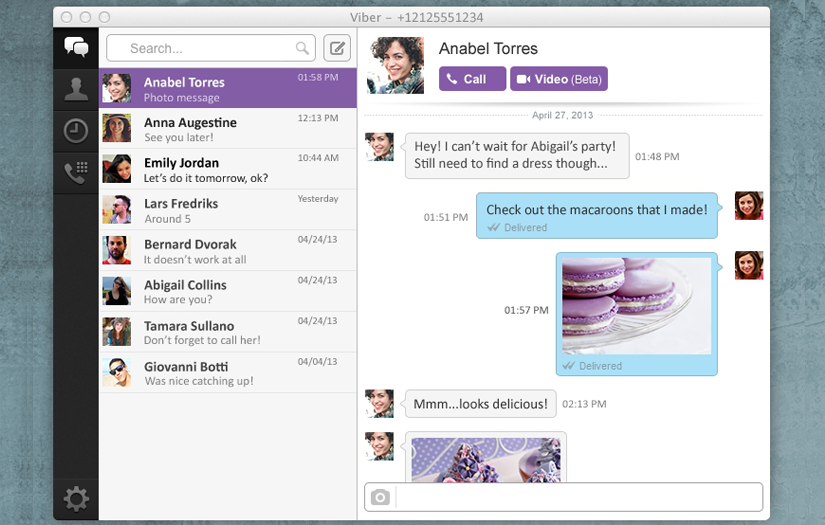Click the sender avatar beside the macaroons text
Viewport: 825px width, 525px height.
[749, 205]
